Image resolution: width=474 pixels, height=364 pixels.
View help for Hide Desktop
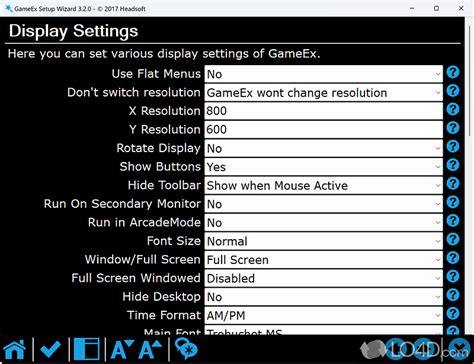click(453, 295)
